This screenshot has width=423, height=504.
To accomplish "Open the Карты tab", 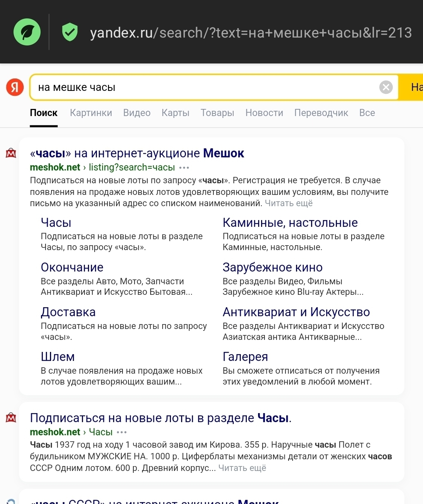I will coord(175,113).
